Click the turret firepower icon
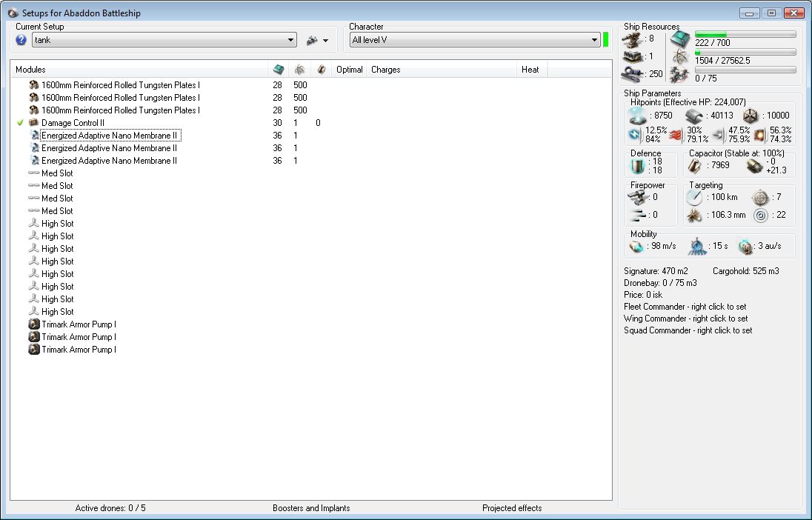Image resolution: width=812 pixels, height=520 pixels. (x=637, y=197)
